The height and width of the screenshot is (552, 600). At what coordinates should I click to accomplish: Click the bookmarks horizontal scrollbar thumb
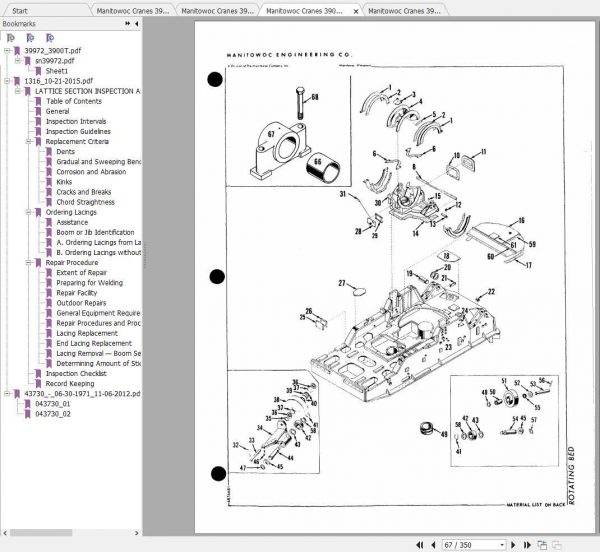[x=41, y=532]
